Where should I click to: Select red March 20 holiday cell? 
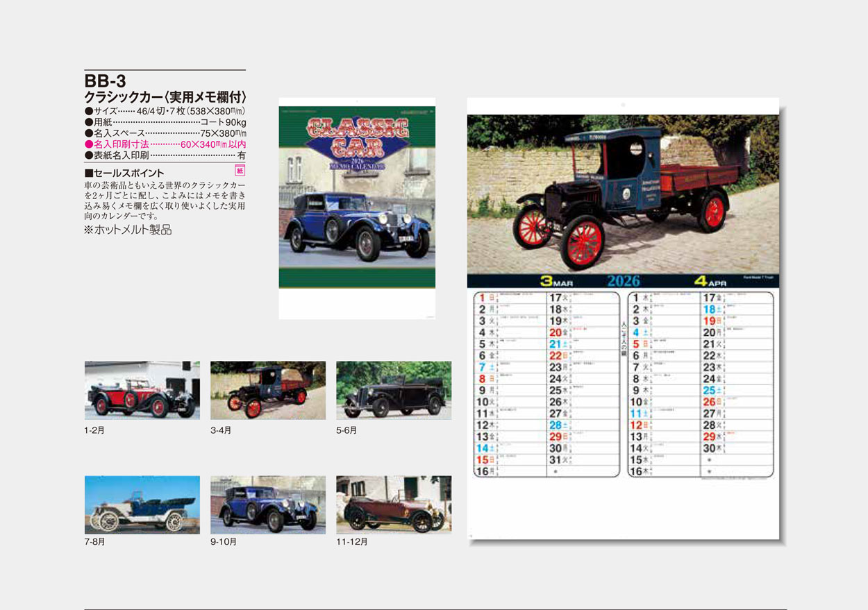[x=583, y=332]
